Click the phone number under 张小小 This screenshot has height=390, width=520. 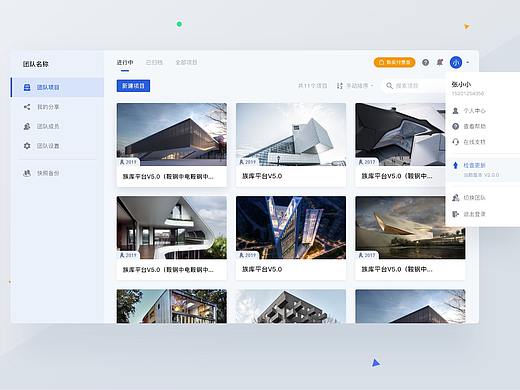tap(468, 94)
